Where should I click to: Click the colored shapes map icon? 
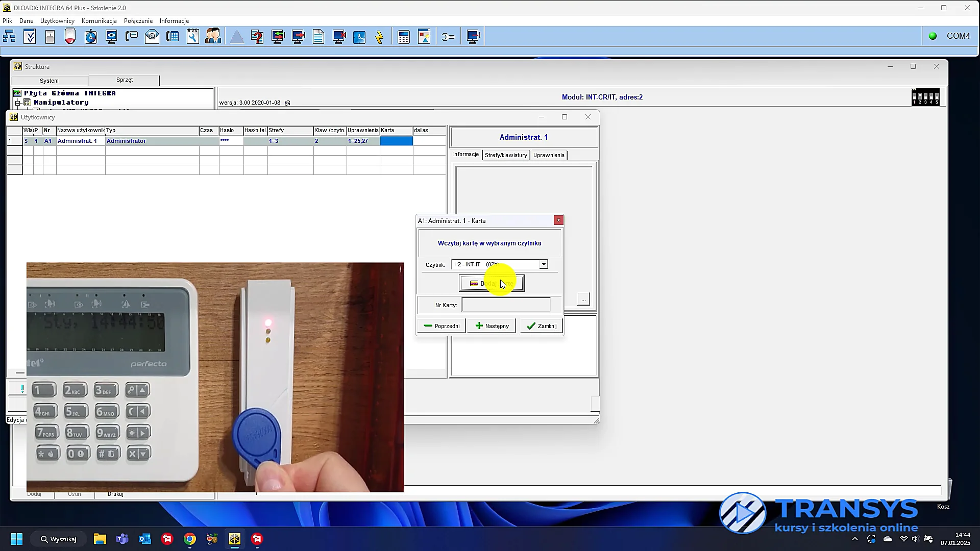pos(424,36)
